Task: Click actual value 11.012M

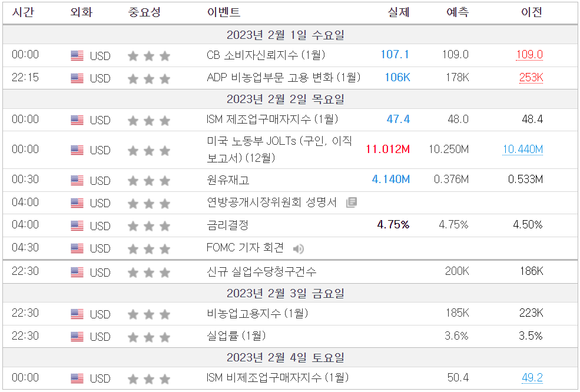Action: (387, 150)
